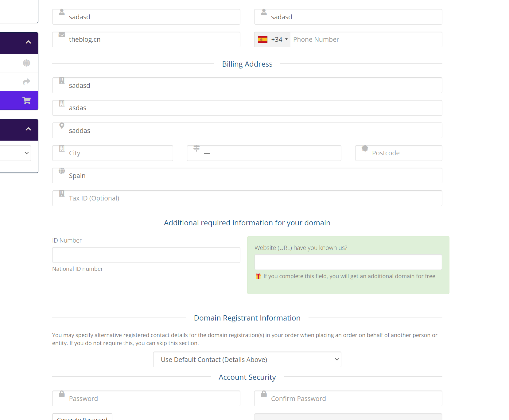509x420 pixels.
Task: Open the +34 country code dropdown
Action: [273, 40]
